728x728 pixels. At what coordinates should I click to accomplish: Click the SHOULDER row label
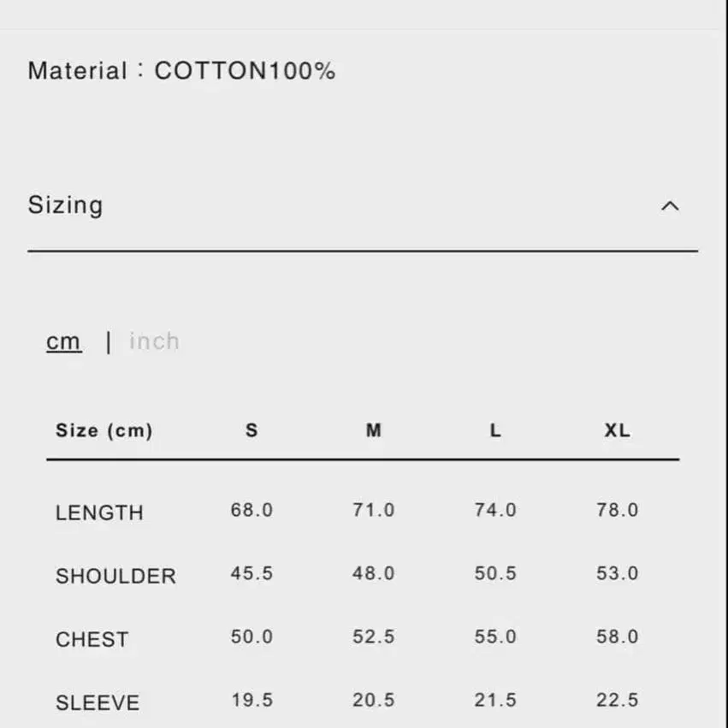point(115,576)
